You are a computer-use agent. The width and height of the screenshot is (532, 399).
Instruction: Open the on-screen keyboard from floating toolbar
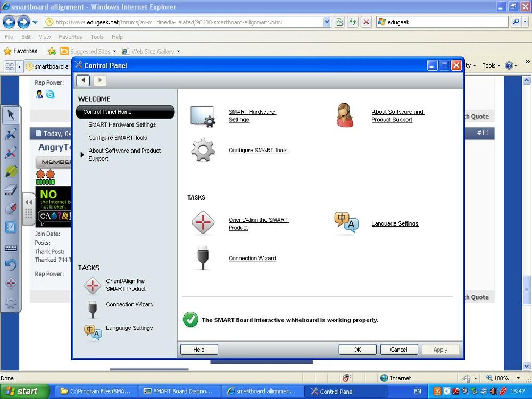point(11,247)
